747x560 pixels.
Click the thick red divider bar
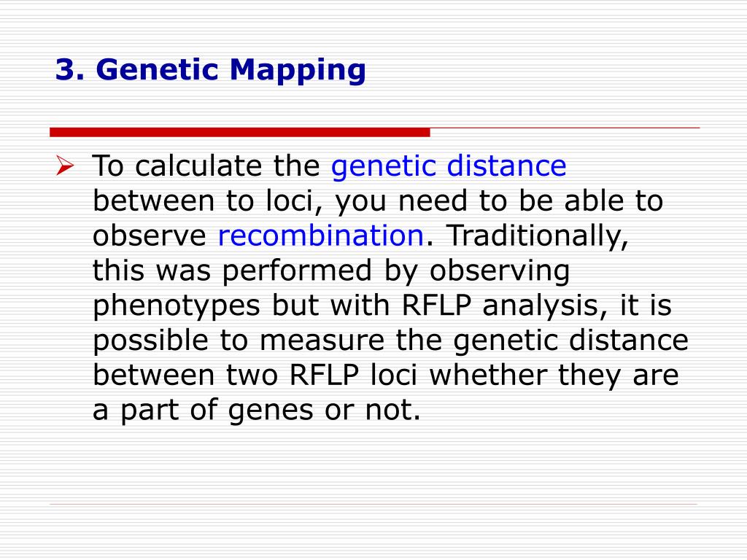click(x=239, y=132)
